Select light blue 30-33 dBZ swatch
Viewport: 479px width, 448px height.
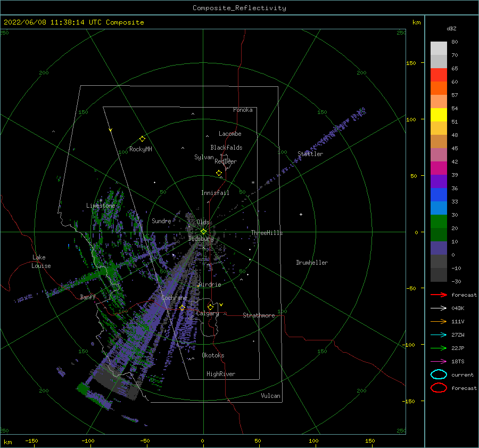[439, 208]
